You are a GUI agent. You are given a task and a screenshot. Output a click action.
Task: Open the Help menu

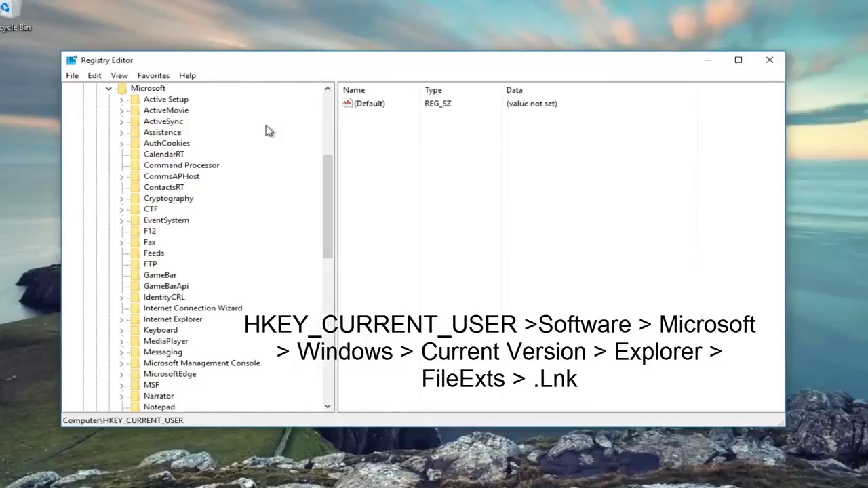coord(187,75)
